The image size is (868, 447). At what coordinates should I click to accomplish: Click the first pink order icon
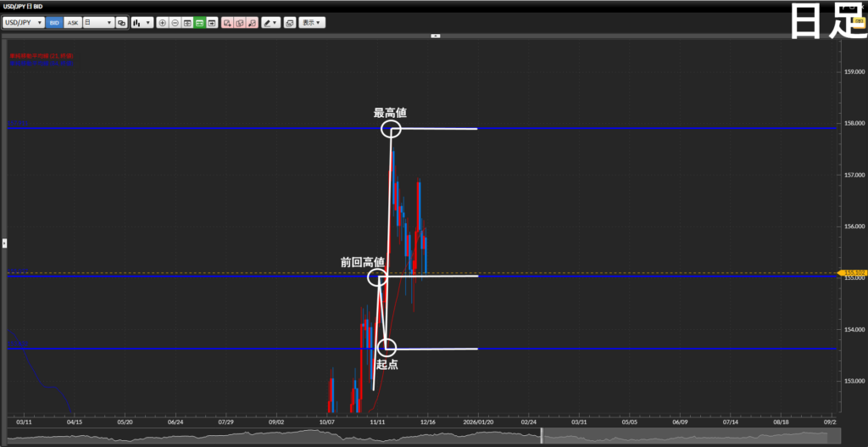click(x=228, y=22)
